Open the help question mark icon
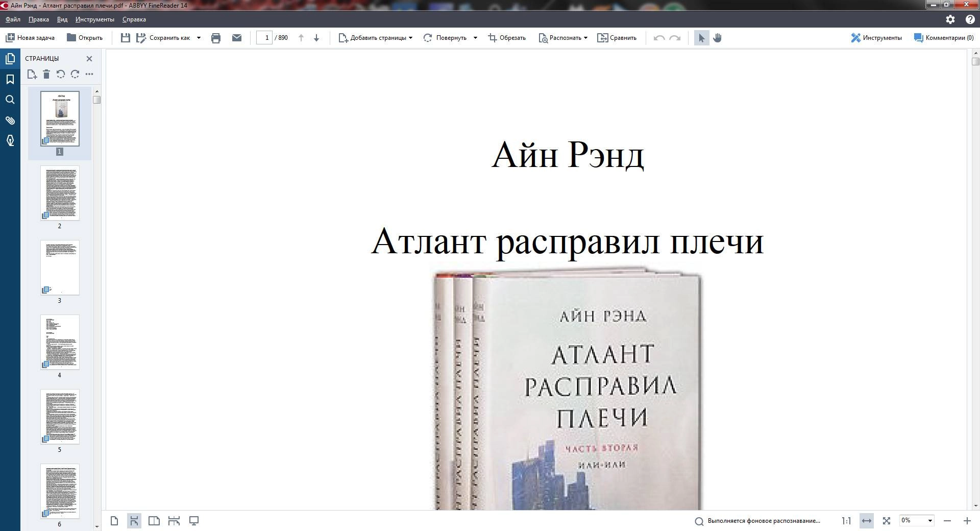 [970, 19]
